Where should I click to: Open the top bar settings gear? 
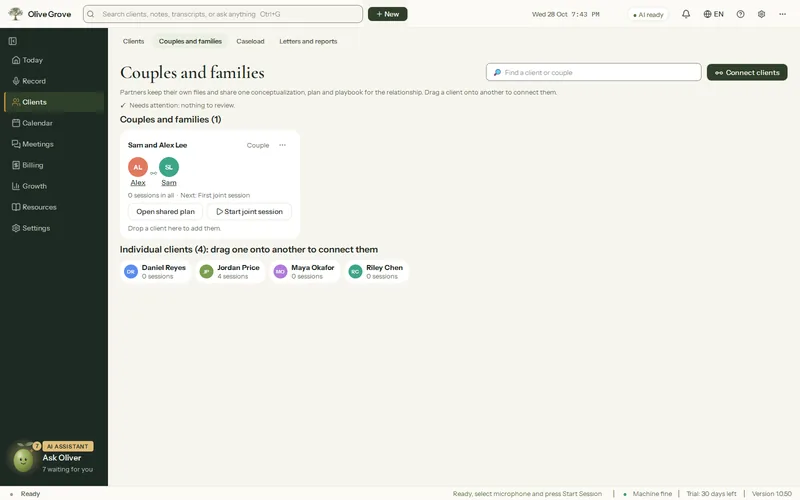click(x=761, y=14)
